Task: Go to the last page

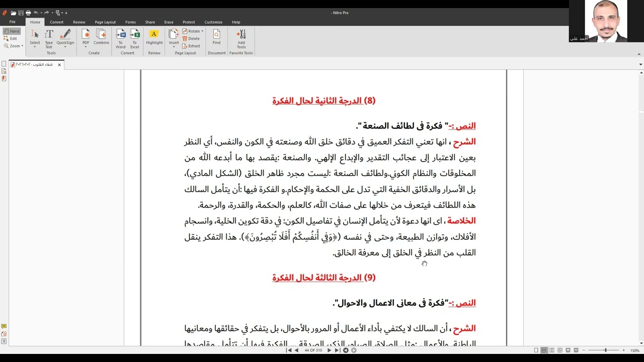Action: pos(337,350)
